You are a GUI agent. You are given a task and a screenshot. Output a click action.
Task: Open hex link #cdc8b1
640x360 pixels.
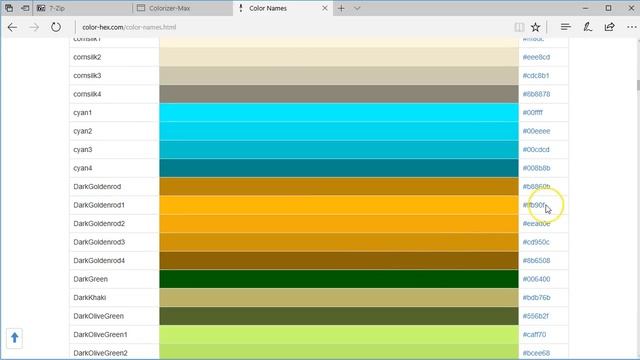pos(536,76)
